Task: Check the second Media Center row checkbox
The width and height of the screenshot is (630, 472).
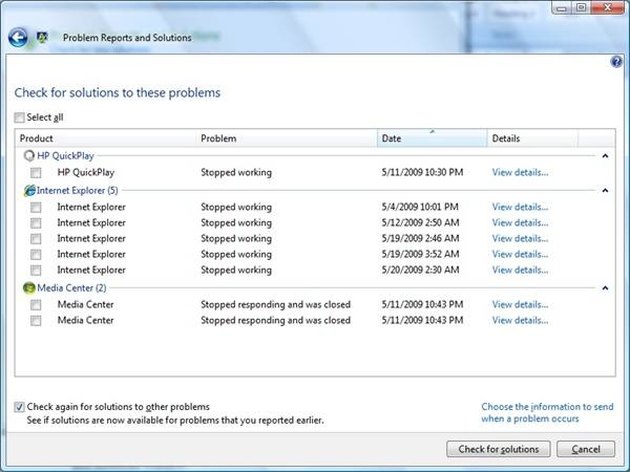Action: (x=36, y=321)
